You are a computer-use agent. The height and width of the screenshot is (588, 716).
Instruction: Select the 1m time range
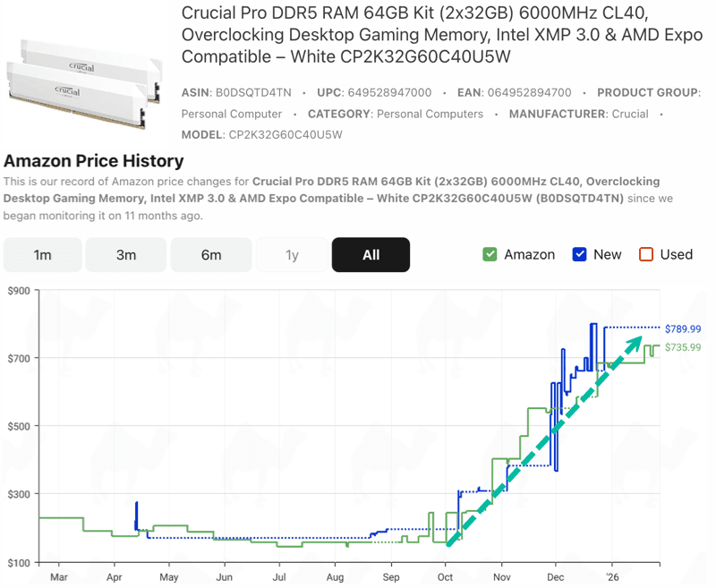click(42, 255)
